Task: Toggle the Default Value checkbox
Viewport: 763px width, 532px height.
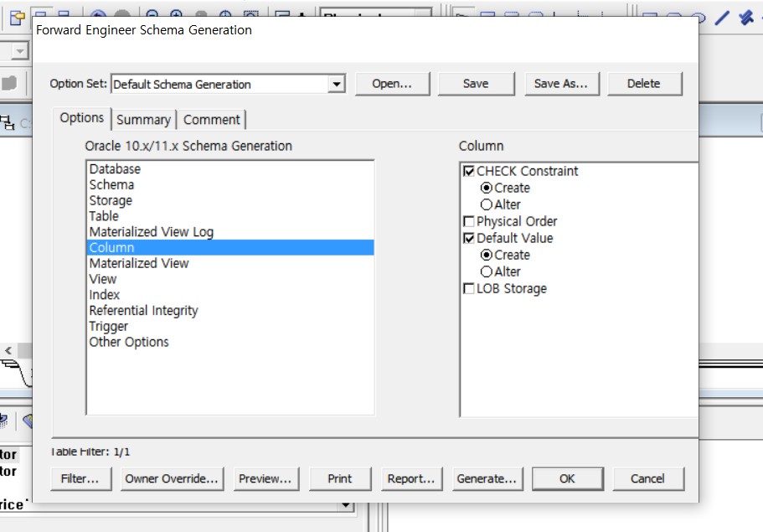Action: click(468, 238)
